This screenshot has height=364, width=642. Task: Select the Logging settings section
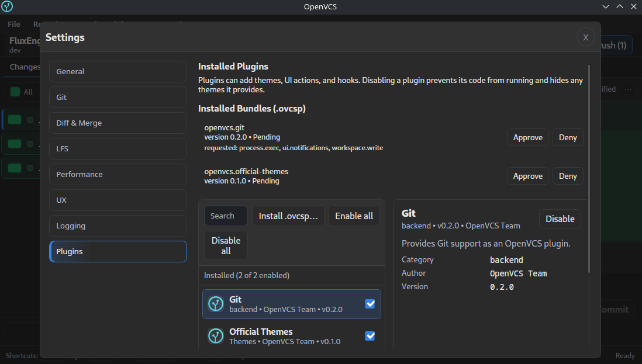tap(118, 226)
